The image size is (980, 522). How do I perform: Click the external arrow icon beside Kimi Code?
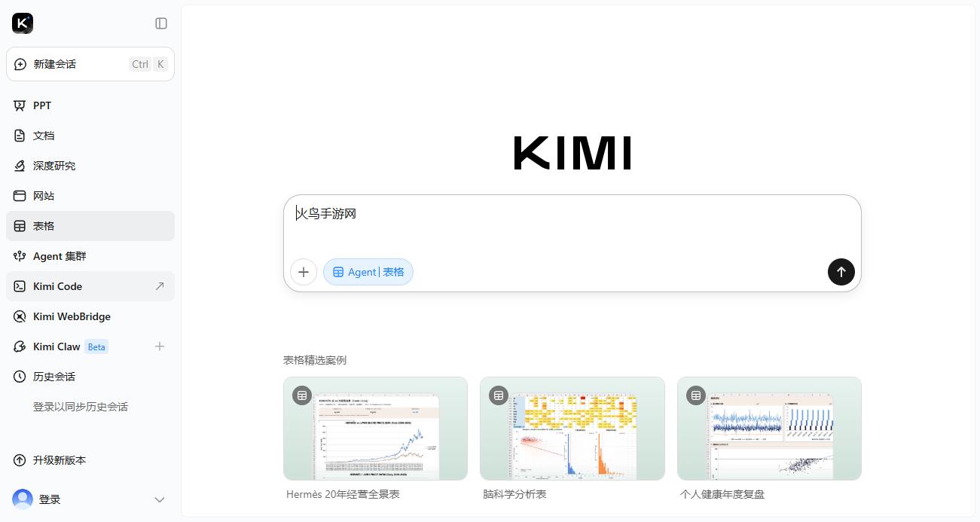pos(160,286)
